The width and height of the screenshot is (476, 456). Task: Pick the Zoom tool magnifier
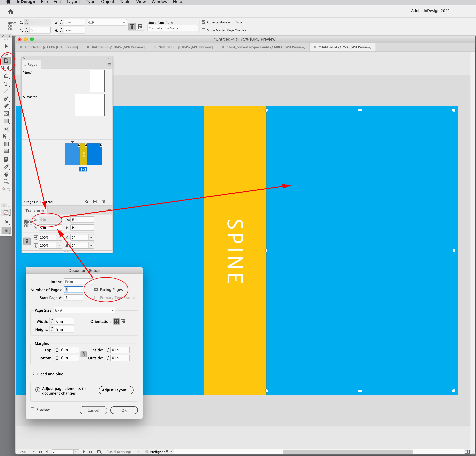[x=6, y=182]
